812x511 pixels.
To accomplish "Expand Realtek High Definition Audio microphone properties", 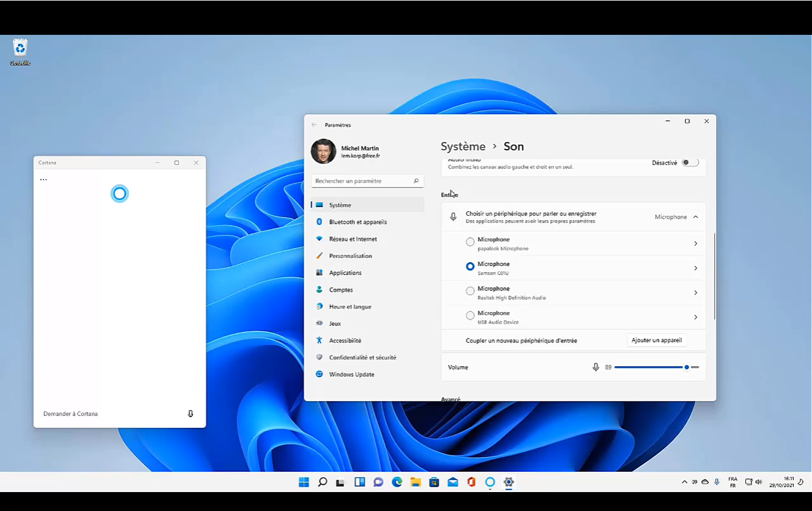I will (695, 292).
